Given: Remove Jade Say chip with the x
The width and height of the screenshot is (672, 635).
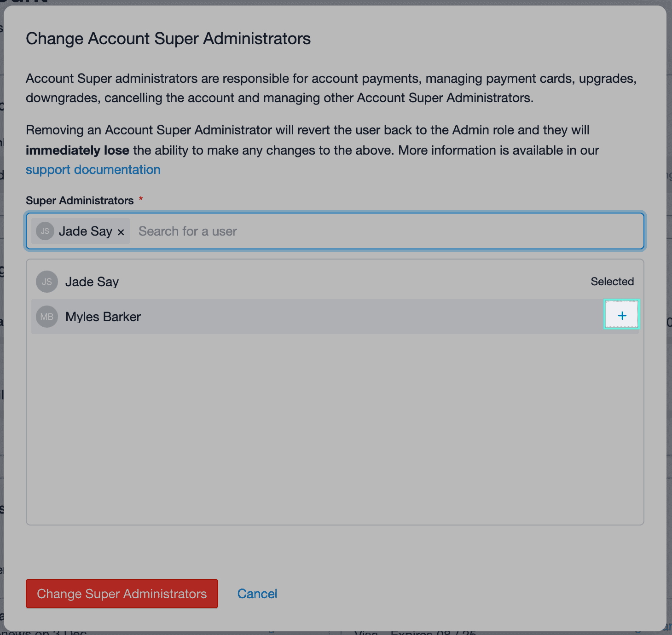Looking at the screenshot, I should coord(121,232).
